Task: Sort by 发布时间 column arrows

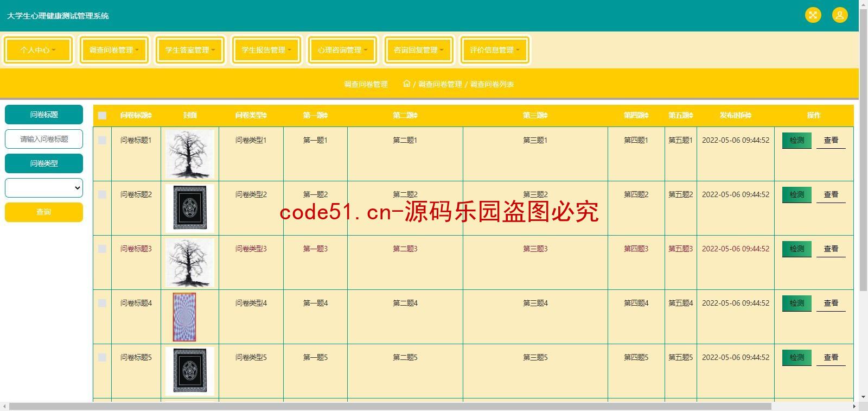Action: tap(749, 115)
